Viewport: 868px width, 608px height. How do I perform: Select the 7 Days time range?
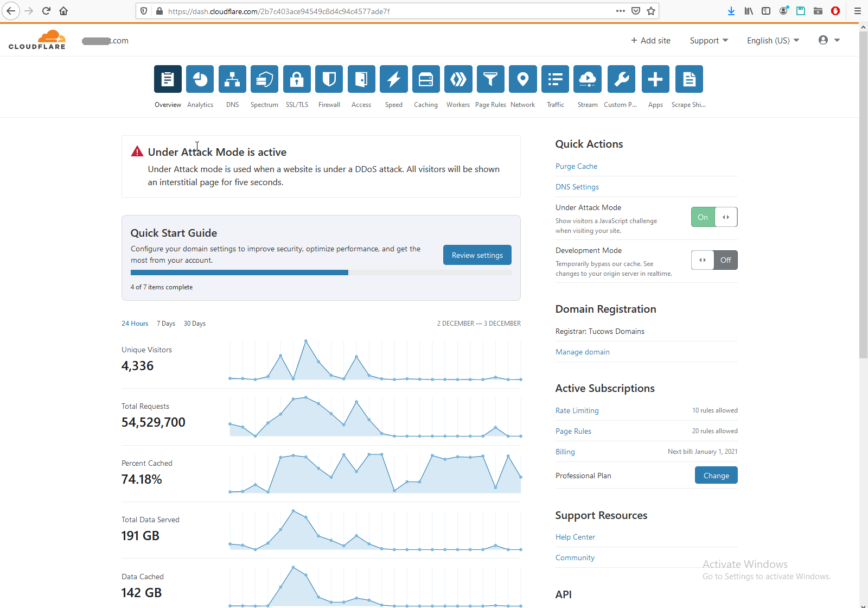pyautogui.click(x=166, y=324)
